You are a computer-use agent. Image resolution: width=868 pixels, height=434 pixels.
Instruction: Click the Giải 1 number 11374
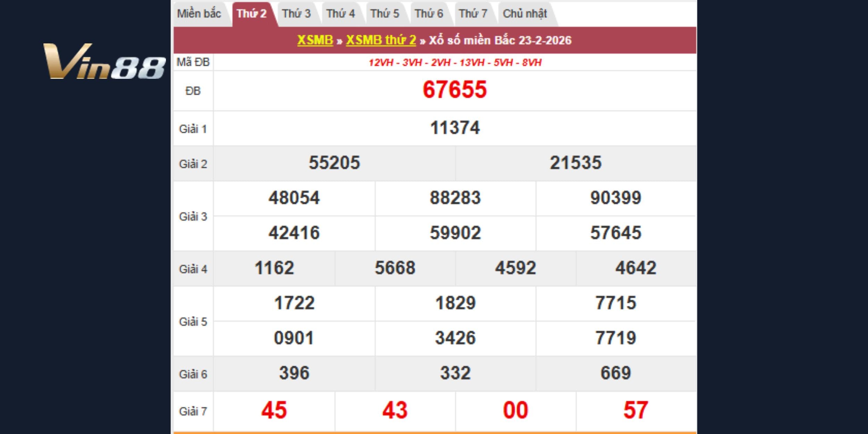click(455, 128)
